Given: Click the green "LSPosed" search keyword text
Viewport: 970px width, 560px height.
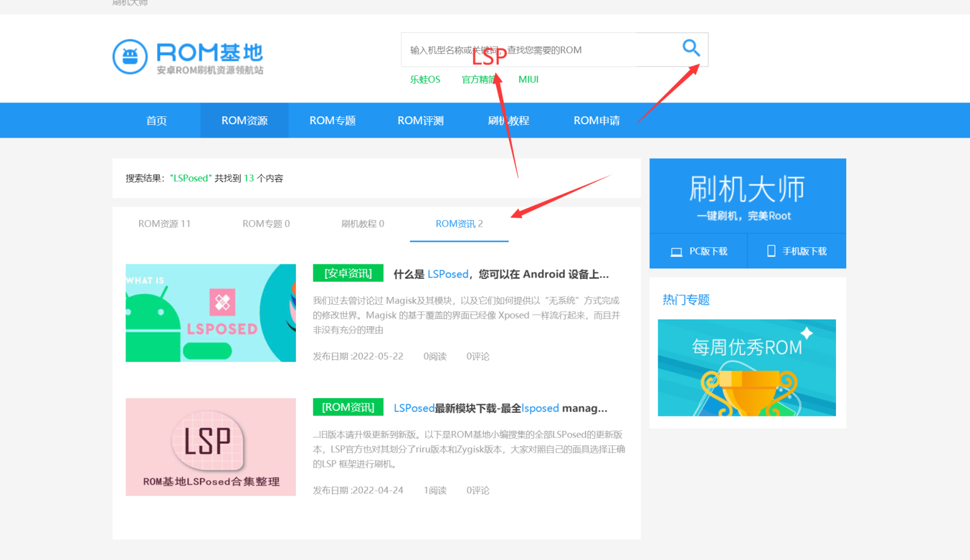Looking at the screenshot, I should 191,178.
